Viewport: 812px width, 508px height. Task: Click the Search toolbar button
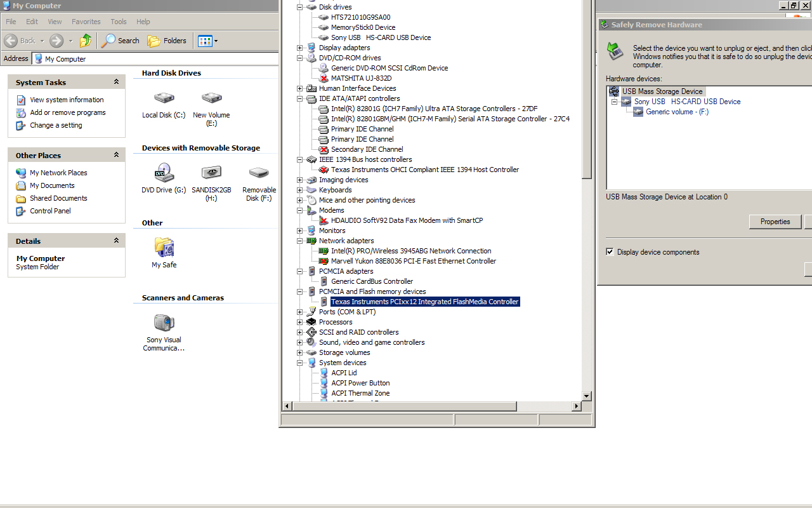[x=121, y=41]
